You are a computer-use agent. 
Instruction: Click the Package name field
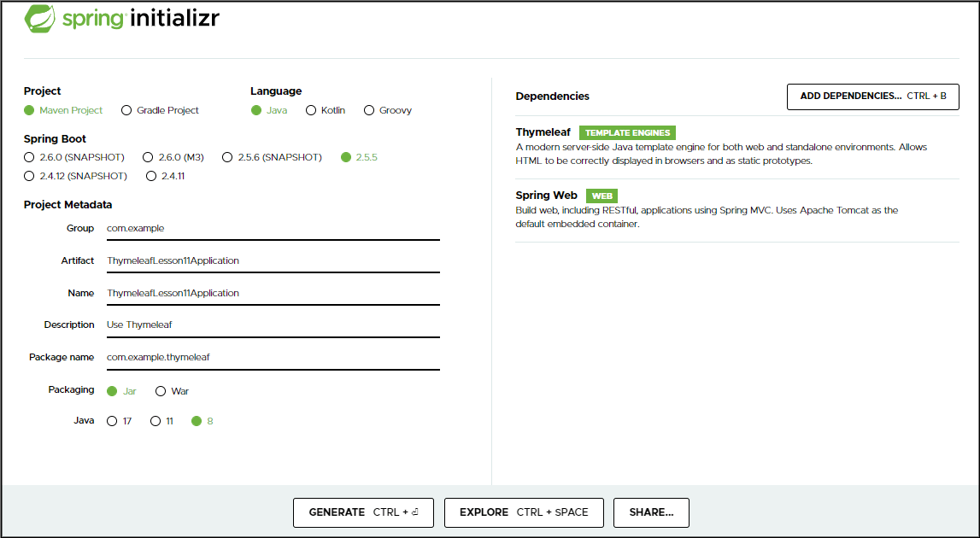tap(272, 357)
